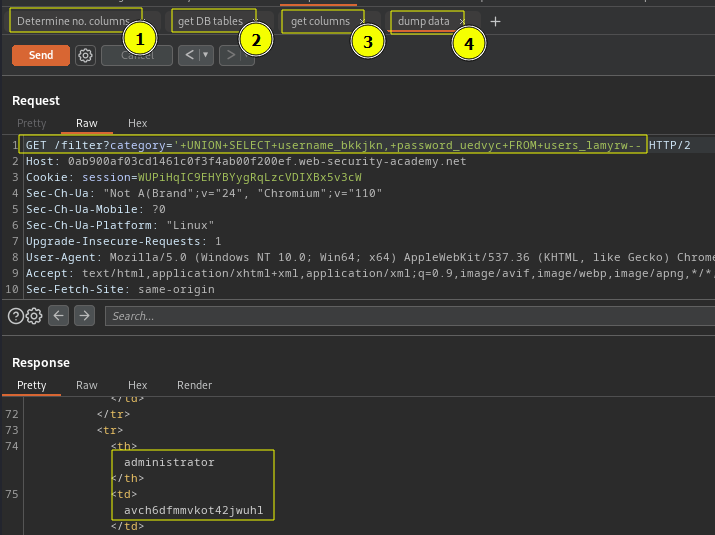Focus the request Search field

(409, 316)
